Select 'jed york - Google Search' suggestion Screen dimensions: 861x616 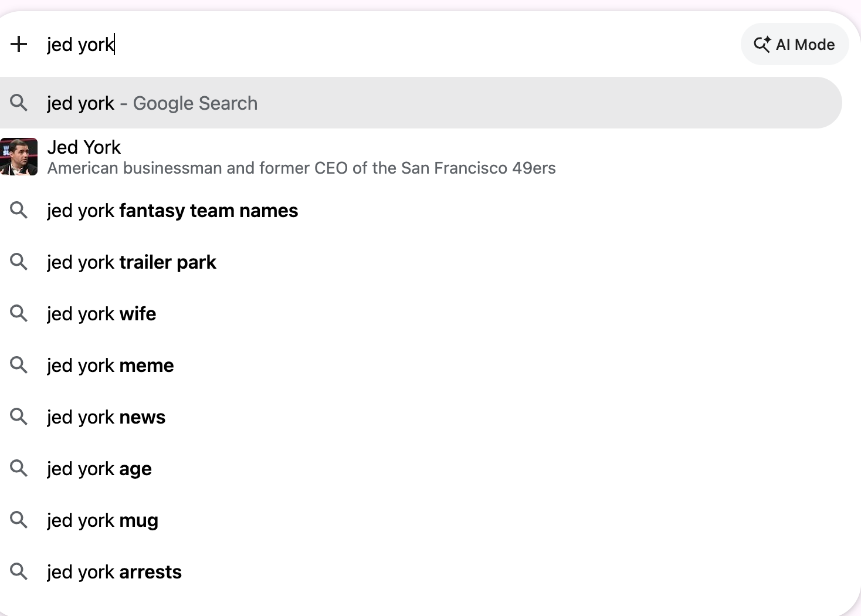click(420, 103)
